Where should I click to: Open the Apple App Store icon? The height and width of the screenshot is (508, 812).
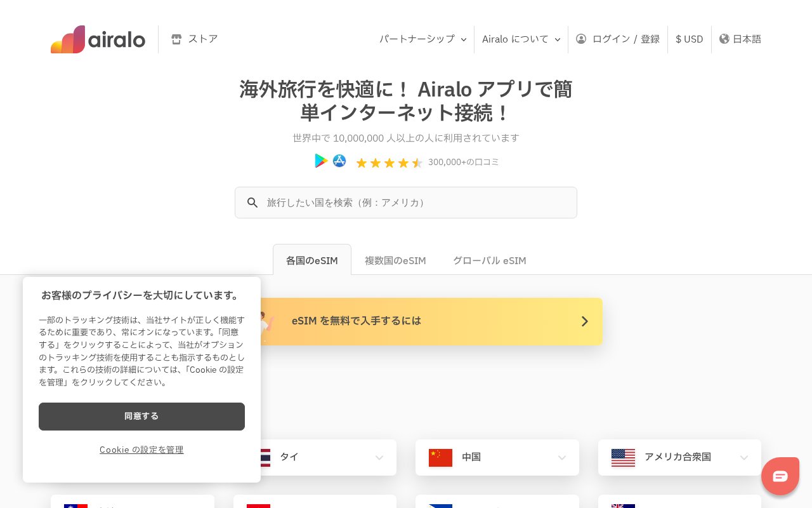[339, 161]
